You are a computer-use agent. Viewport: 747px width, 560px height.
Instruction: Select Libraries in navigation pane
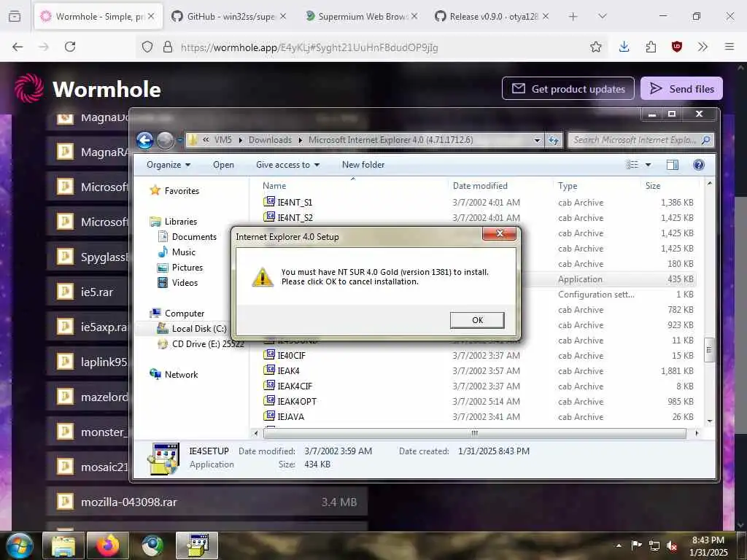pyautogui.click(x=173, y=222)
